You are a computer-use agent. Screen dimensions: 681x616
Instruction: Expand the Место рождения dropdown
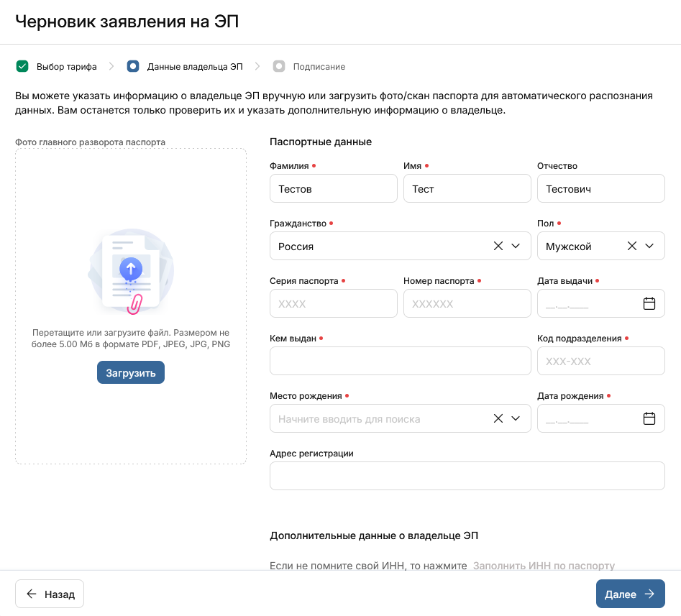click(516, 419)
